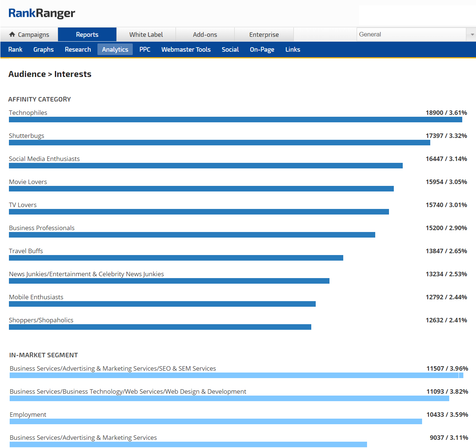Go to the Enterprise tab

click(x=264, y=35)
